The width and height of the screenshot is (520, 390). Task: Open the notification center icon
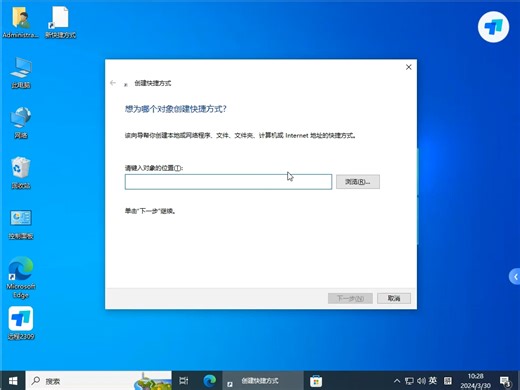[x=505, y=381]
